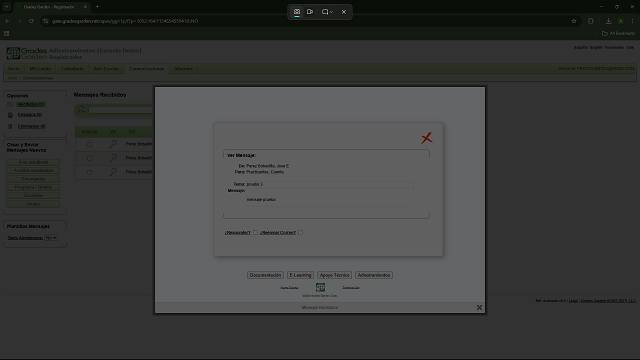Click the A un estudiante button
640x360 pixels.
[x=33, y=162]
